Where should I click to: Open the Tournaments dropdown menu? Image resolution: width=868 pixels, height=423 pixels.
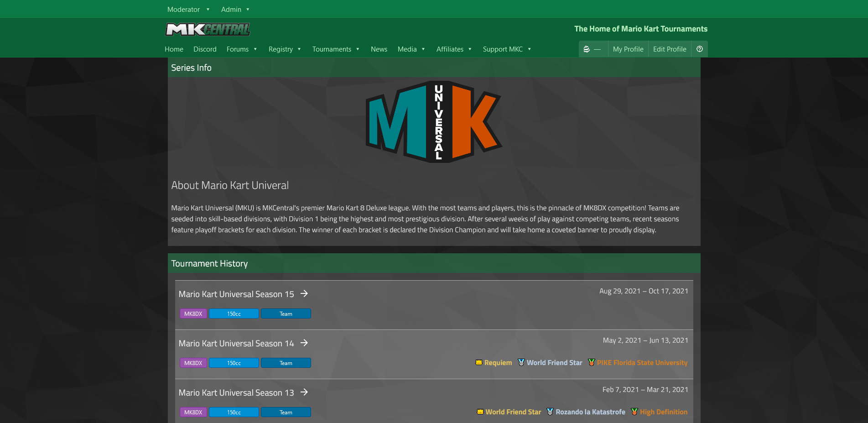(x=336, y=49)
